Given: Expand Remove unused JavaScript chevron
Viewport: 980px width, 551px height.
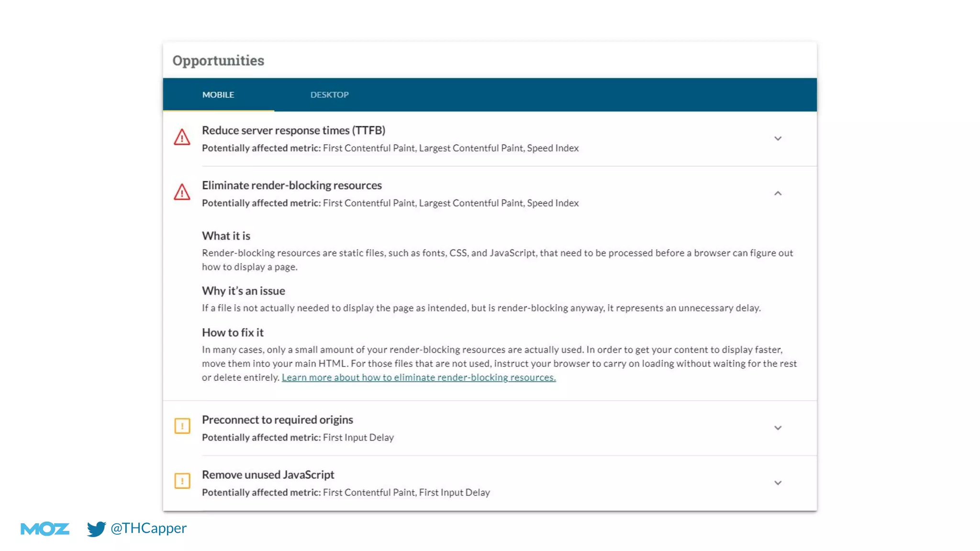Looking at the screenshot, I should (x=778, y=483).
